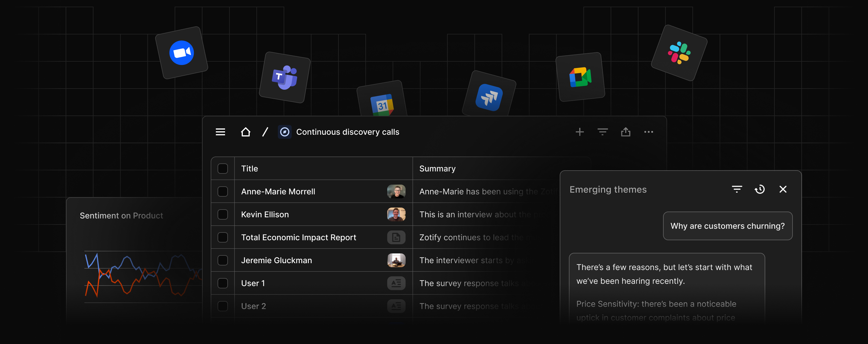Toggle the User 2 row checkbox
The width and height of the screenshot is (868, 344).
point(223,306)
